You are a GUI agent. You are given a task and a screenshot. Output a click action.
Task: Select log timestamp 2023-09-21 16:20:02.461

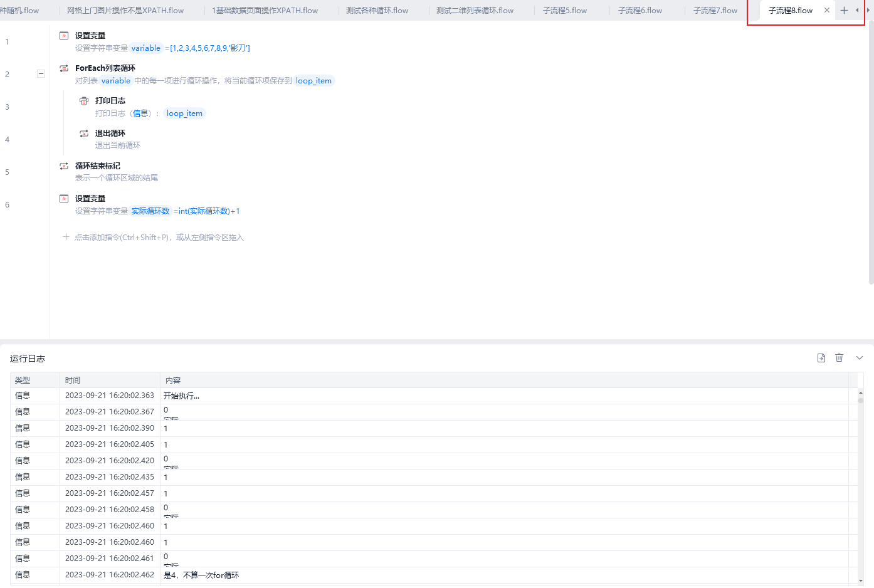[x=110, y=559]
